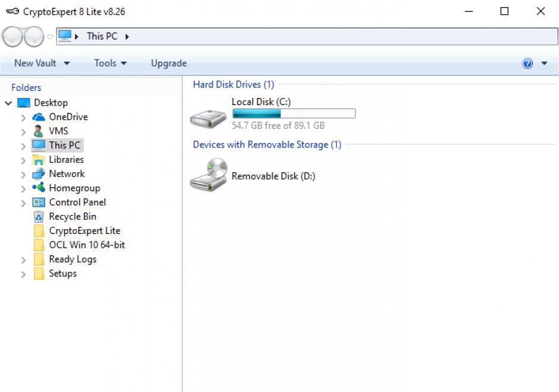Select Network label in folder tree
This screenshot has width=559, height=392.
[67, 174]
